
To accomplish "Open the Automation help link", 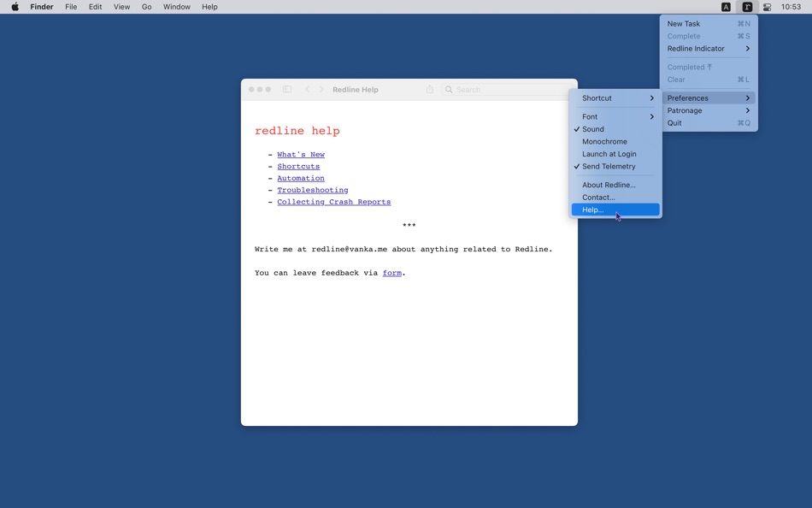I will tap(301, 179).
